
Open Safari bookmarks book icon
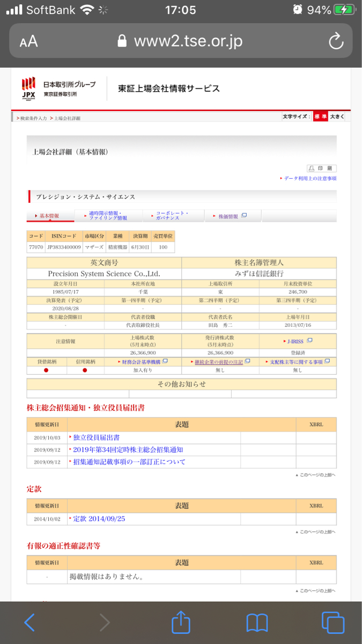click(257, 623)
